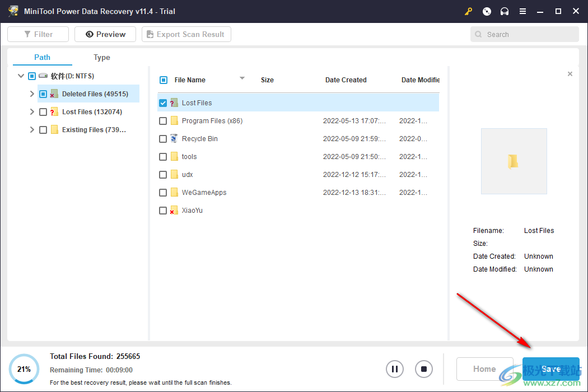This screenshot has height=392, width=588.
Task: Click the 21% scan progress ring
Action: tap(24, 369)
